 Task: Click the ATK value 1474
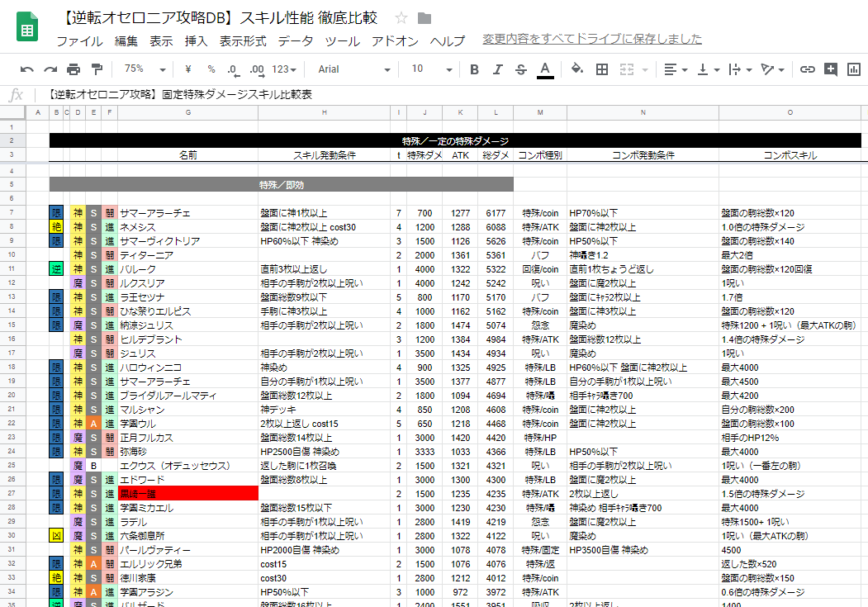460,325
